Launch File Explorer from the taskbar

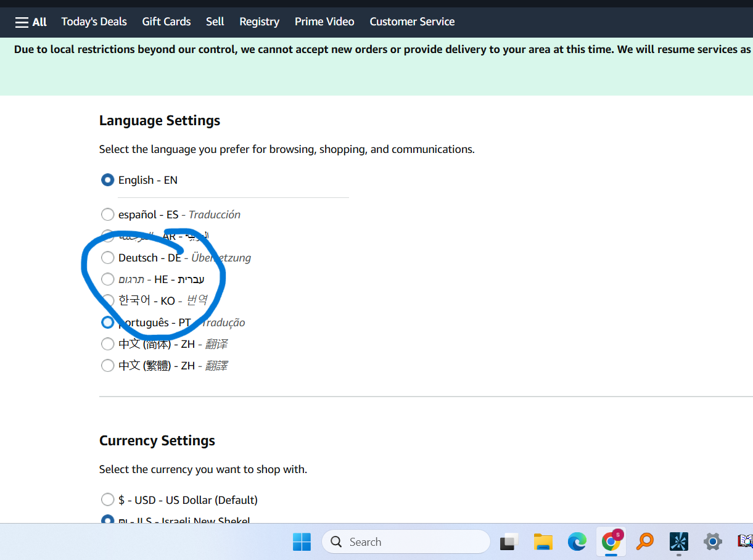click(543, 542)
